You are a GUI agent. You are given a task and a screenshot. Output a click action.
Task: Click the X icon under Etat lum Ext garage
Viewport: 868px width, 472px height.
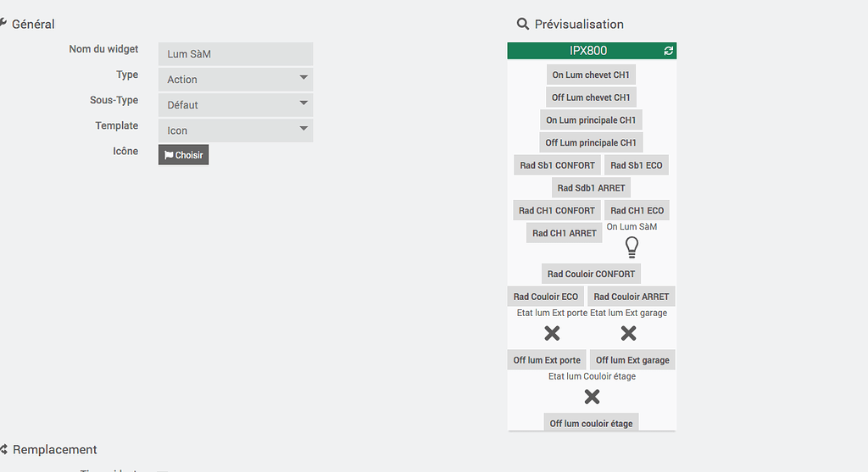(x=628, y=333)
